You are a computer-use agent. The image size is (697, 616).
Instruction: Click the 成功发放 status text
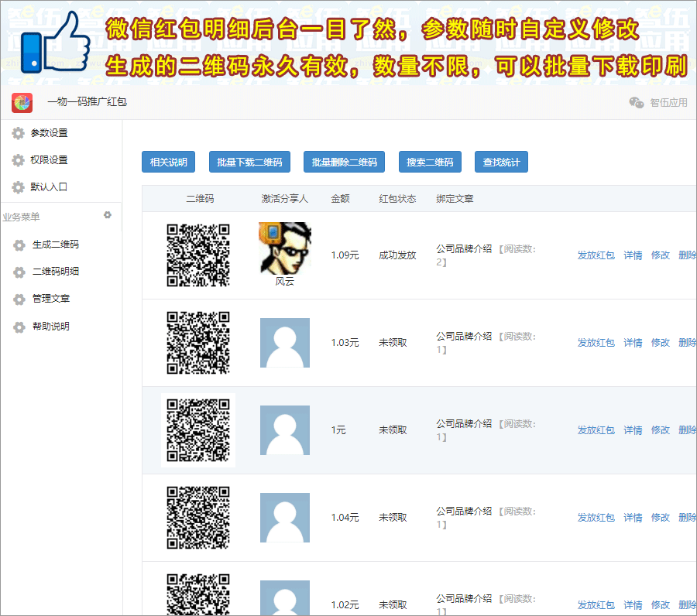(x=397, y=255)
